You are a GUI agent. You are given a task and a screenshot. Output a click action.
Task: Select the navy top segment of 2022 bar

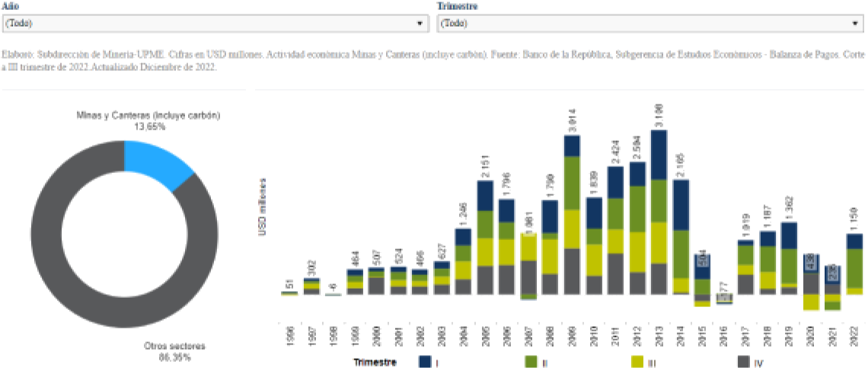coord(854,241)
